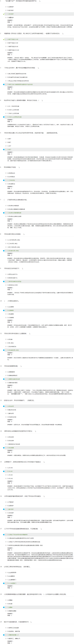Choose A.保障报酬权
74x644 pixels.
tap(11, 372)
